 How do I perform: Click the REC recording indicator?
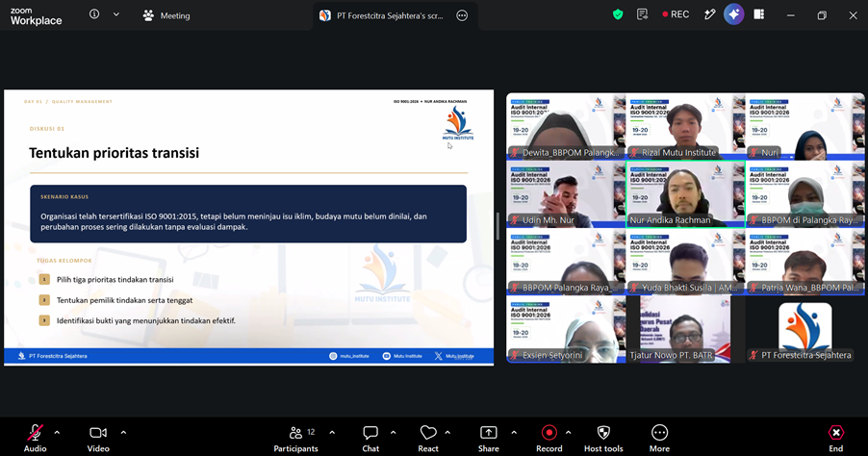[x=676, y=14]
